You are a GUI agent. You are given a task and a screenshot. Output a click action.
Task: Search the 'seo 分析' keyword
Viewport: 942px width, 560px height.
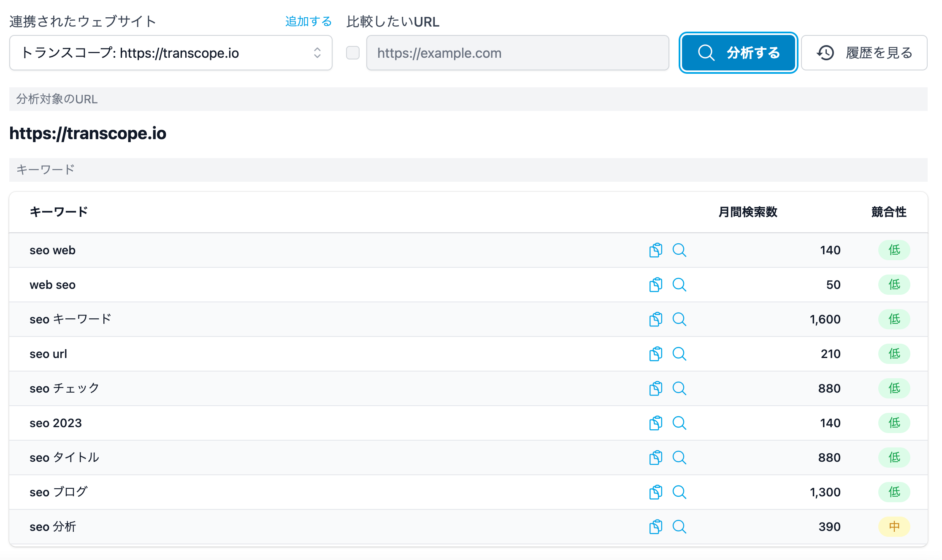(x=679, y=527)
